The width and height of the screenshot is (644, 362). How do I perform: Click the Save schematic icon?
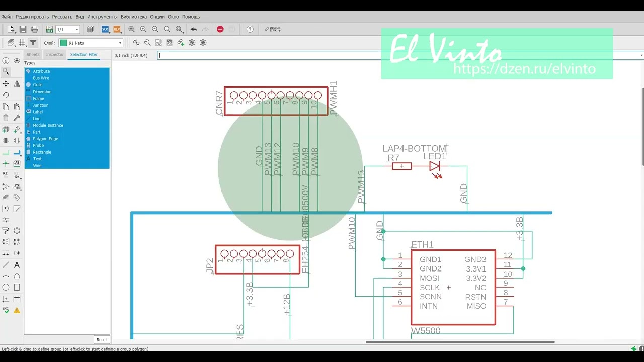(23, 29)
